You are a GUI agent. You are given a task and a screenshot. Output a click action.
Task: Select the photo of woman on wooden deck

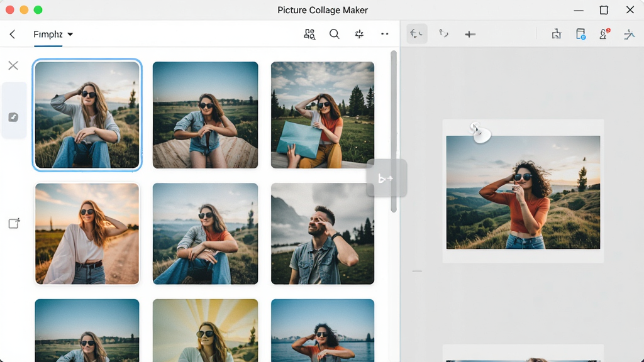(x=206, y=115)
